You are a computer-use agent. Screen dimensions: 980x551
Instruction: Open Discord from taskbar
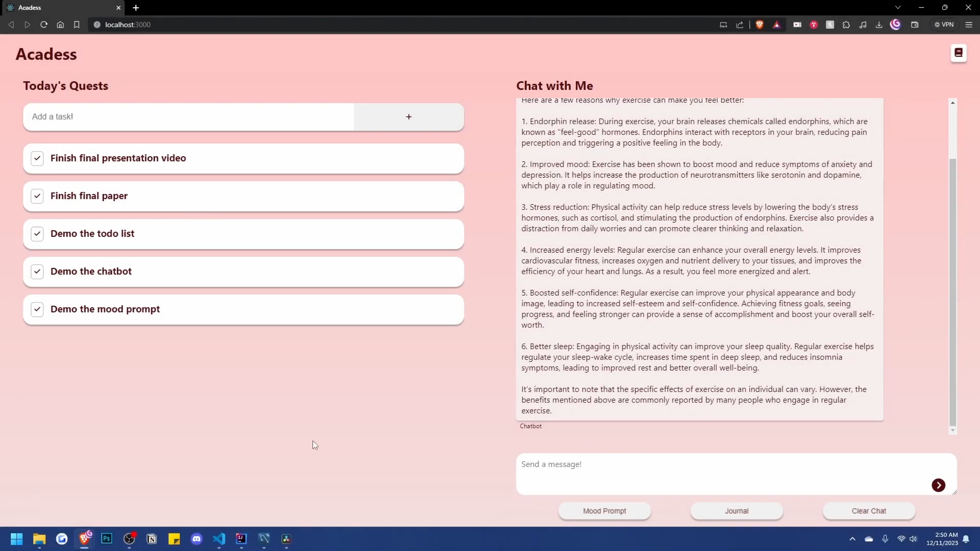(x=197, y=539)
